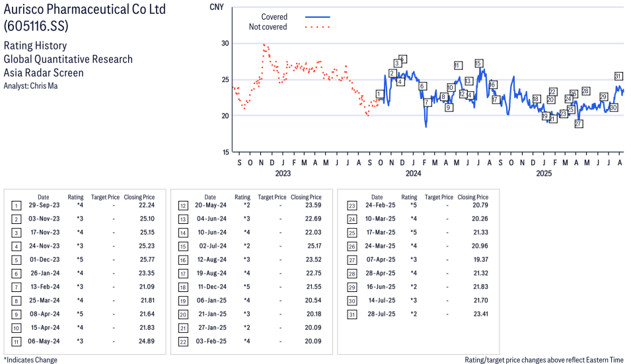Click the Analyst: Chris Ma label
The image size is (631, 364).
[30, 86]
